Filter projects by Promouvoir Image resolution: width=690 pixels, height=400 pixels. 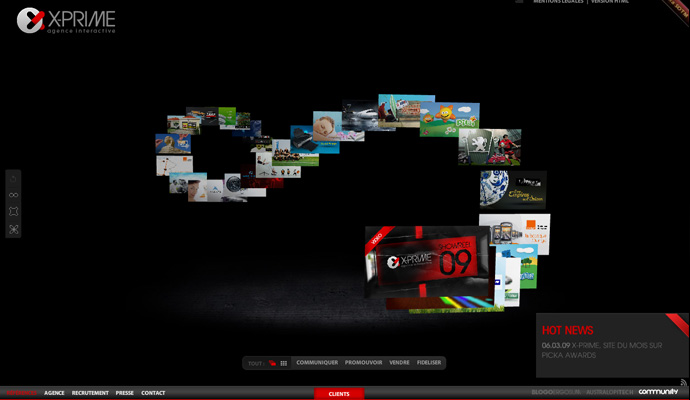pyautogui.click(x=363, y=363)
